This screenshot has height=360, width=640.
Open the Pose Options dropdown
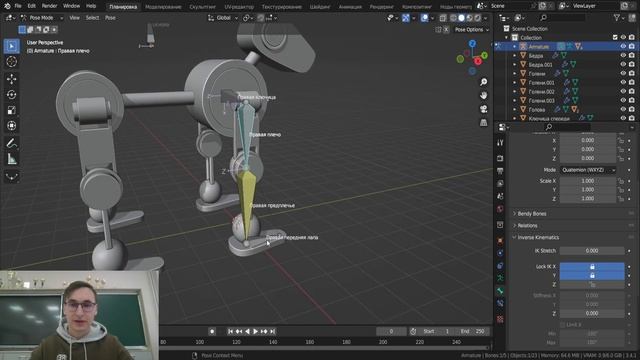(471, 30)
